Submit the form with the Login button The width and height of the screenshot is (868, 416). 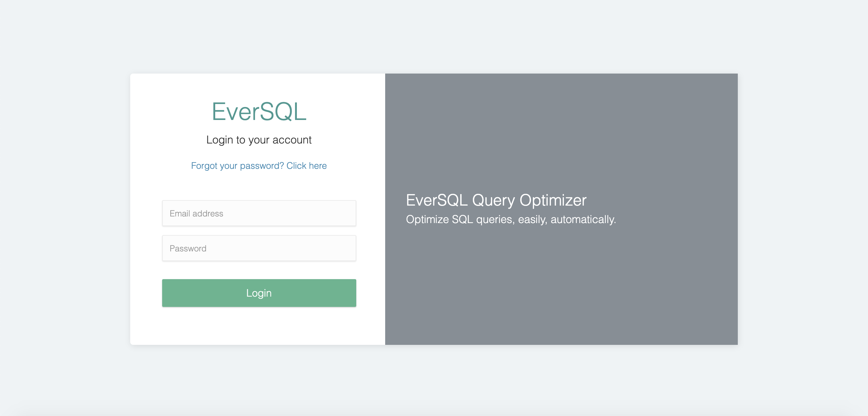click(259, 293)
